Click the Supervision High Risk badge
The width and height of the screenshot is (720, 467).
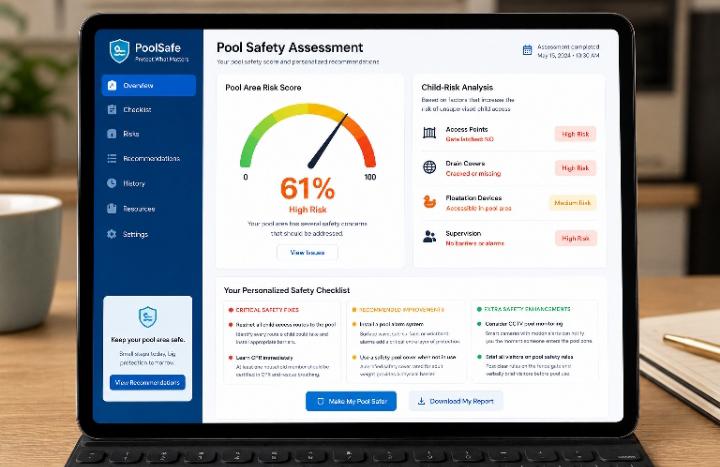[x=575, y=238]
